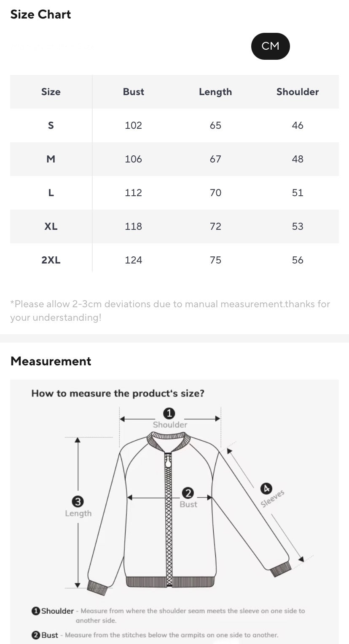Select the S size row label
Viewport: 349px width, 644px height.
pyautogui.click(x=51, y=125)
